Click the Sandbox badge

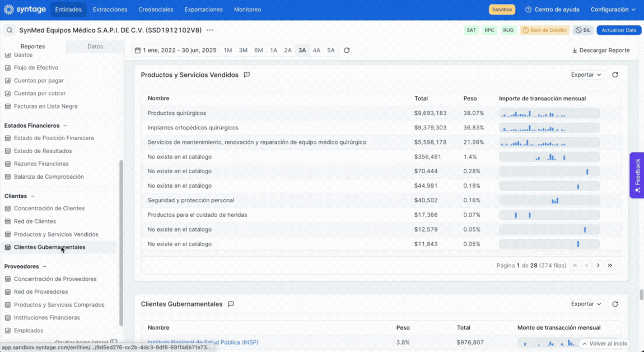point(502,10)
